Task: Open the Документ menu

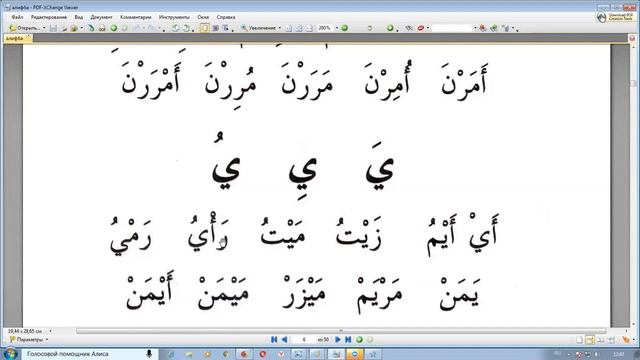Action: [101, 17]
